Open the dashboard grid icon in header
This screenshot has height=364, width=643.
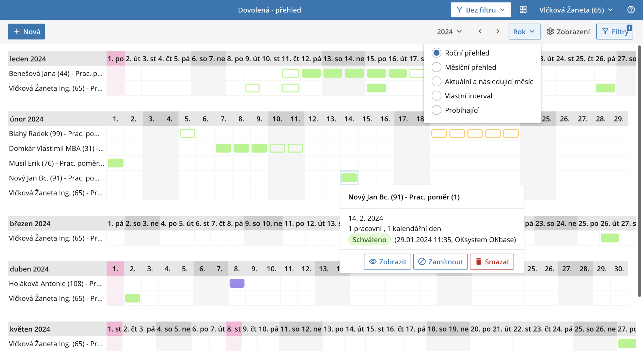tap(523, 10)
